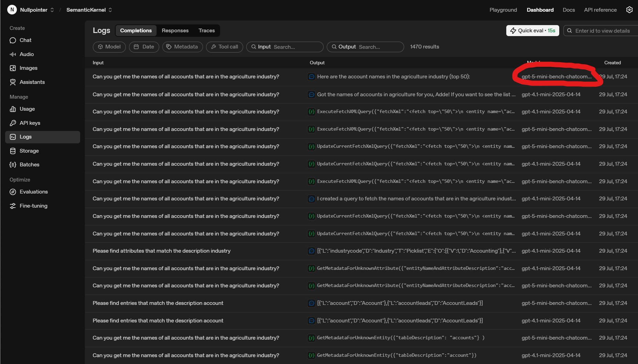Click the Nullpointer organization avatar
Viewport: 638px width, 364px height.
[x=12, y=10]
